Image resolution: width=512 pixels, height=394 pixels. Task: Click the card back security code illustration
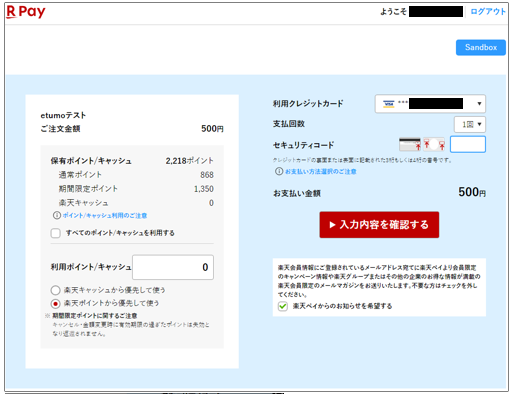[410, 144]
